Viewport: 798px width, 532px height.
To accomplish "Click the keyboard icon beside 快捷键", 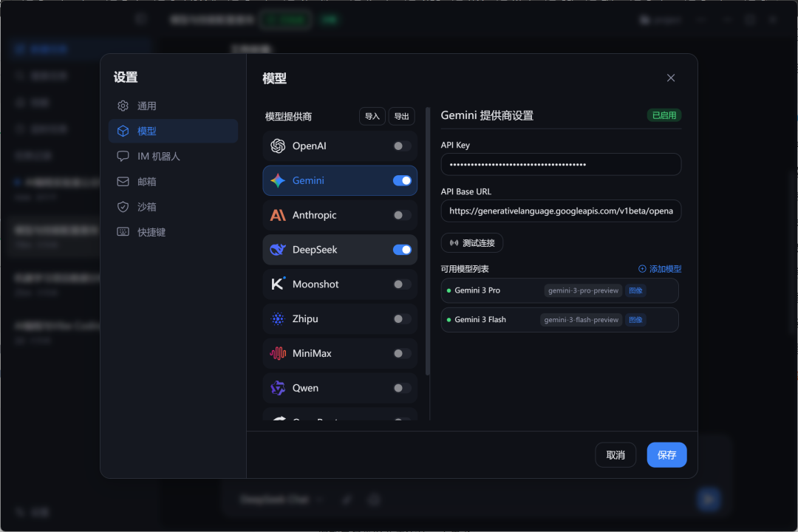I will click(x=123, y=232).
